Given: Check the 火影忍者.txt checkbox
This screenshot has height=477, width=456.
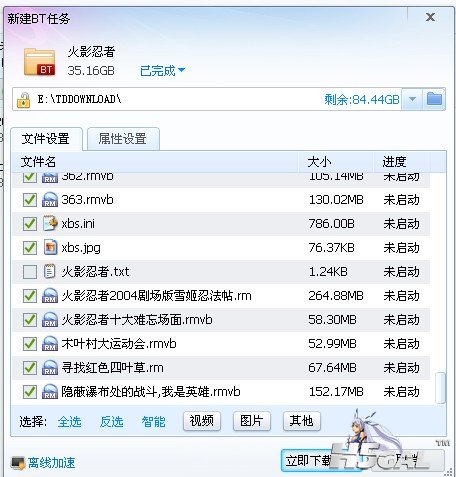Looking at the screenshot, I should click(30, 272).
